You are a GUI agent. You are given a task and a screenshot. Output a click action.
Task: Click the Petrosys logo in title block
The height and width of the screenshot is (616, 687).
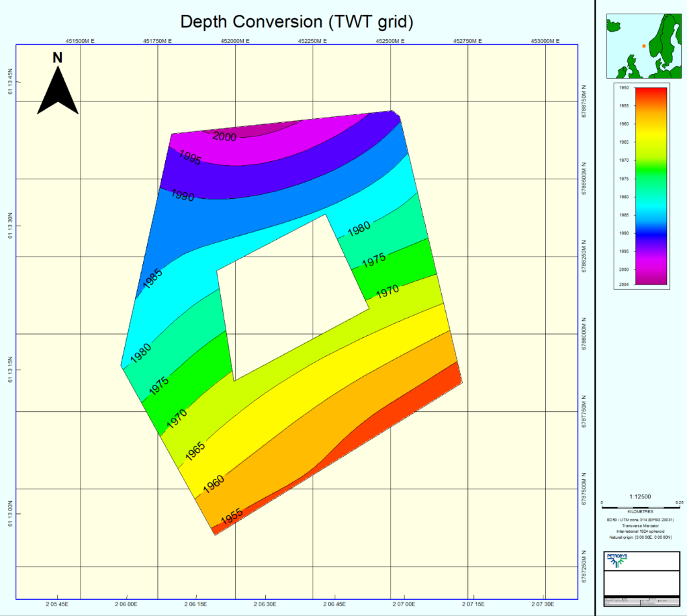click(617, 559)
